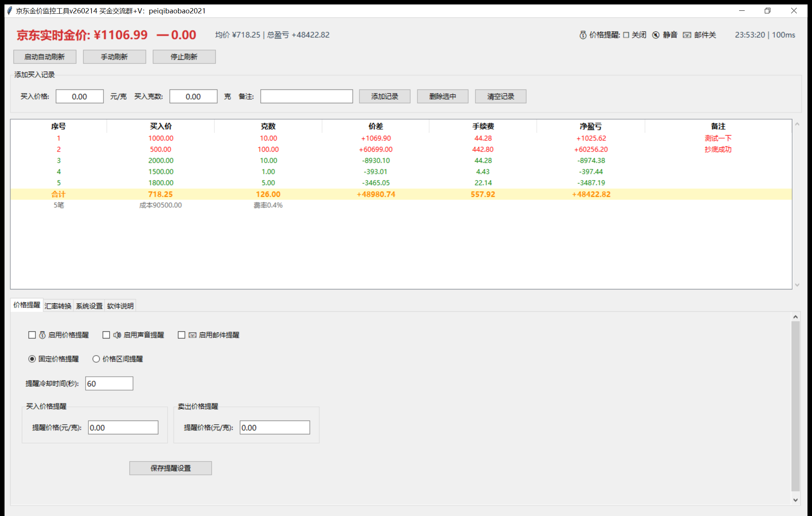Open the 系统设置 tab
812x516 pixels.
pyautogui.click(x=89, y=306)
